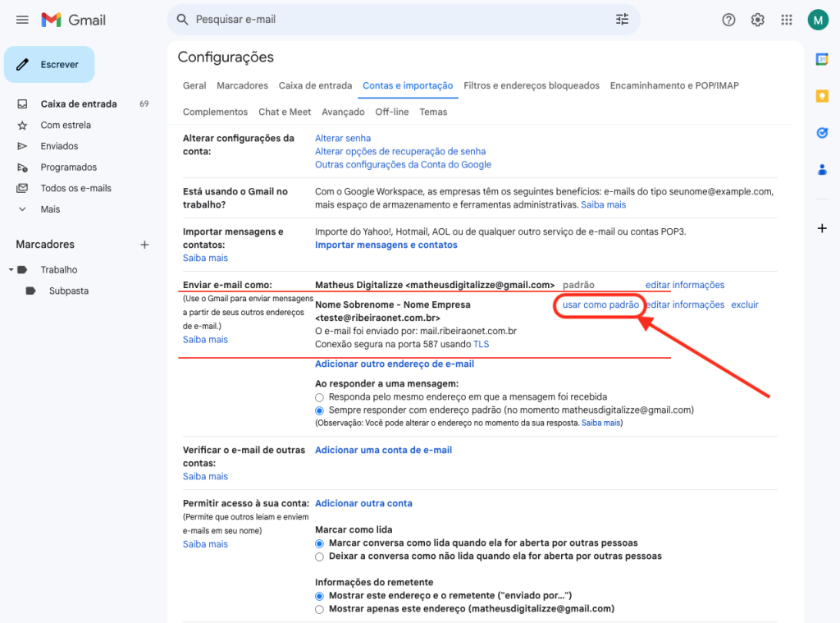This screenshot has height=623, width=840.
Task: Open the Help question mark icon
Action: point(728,20)
